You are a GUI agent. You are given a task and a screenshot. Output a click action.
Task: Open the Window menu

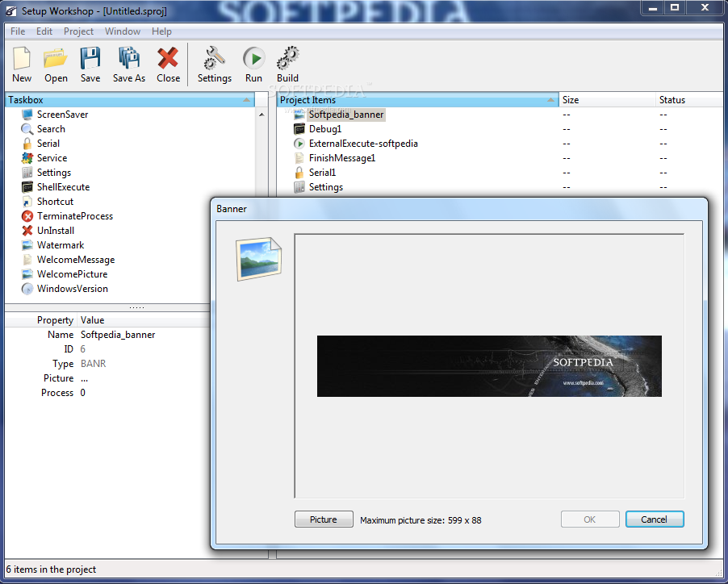(123, 31)
